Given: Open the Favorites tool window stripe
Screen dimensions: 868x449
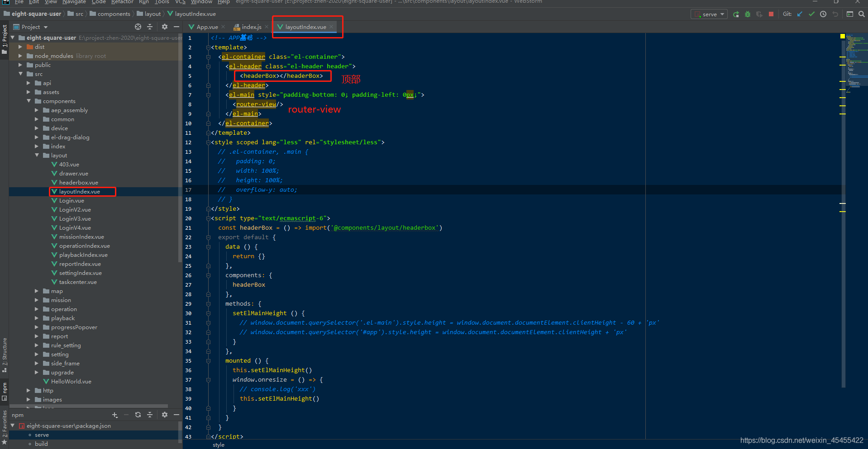Looking at the screenshot, I should (5, 427).
